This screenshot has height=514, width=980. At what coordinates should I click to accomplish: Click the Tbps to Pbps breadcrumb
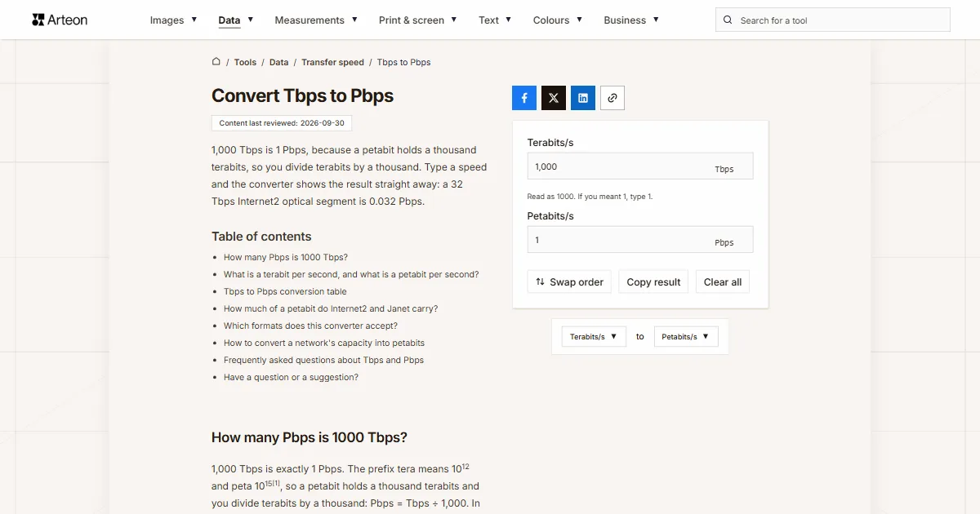coord(403,62)
